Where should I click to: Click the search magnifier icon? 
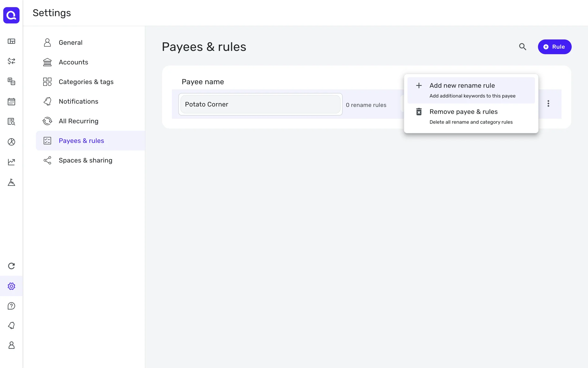tap(522, 47)
